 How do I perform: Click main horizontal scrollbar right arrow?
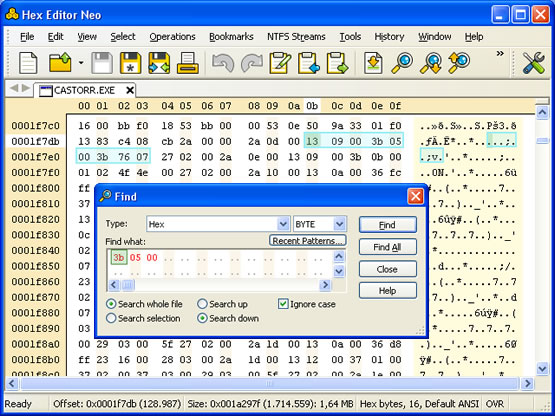pyautogui.click(x=528, y=383)
